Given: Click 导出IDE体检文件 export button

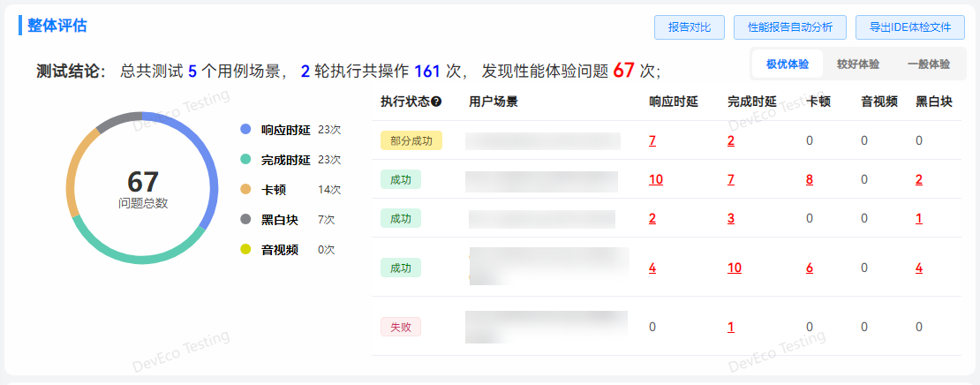Looking at the screenshot, I should click(909, 27).
